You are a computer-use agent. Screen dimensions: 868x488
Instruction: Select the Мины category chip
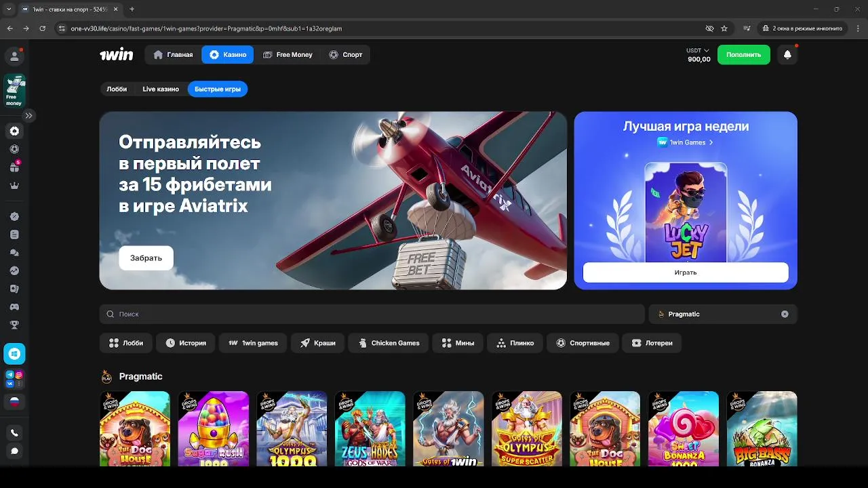[x=458, y=343]
